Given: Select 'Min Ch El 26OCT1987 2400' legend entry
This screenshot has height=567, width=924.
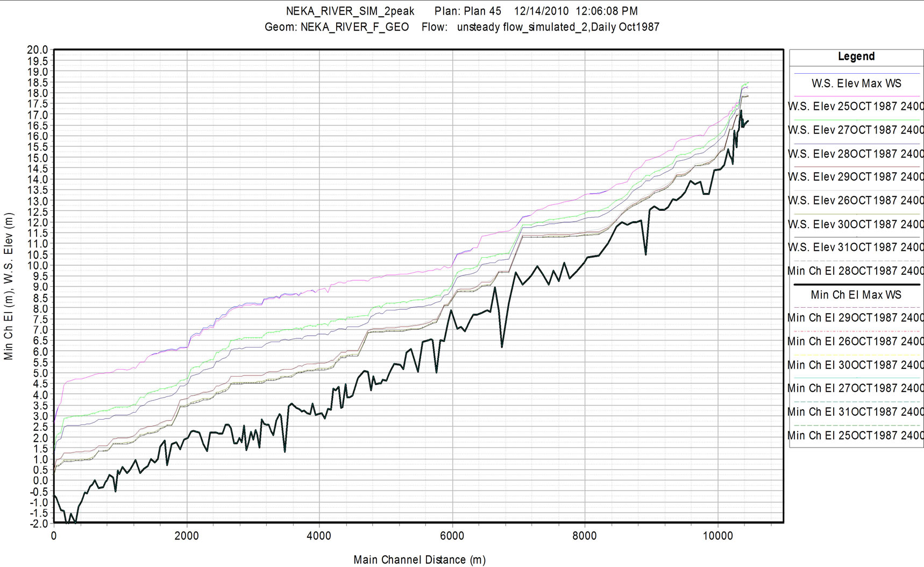Looking at the screenshot, I should pos(856,342).
